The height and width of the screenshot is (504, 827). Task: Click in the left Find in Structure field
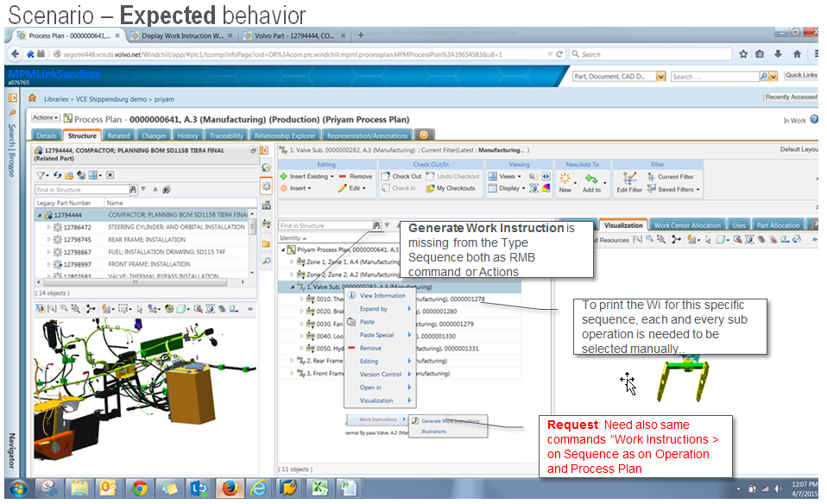(x=82, y=189)
